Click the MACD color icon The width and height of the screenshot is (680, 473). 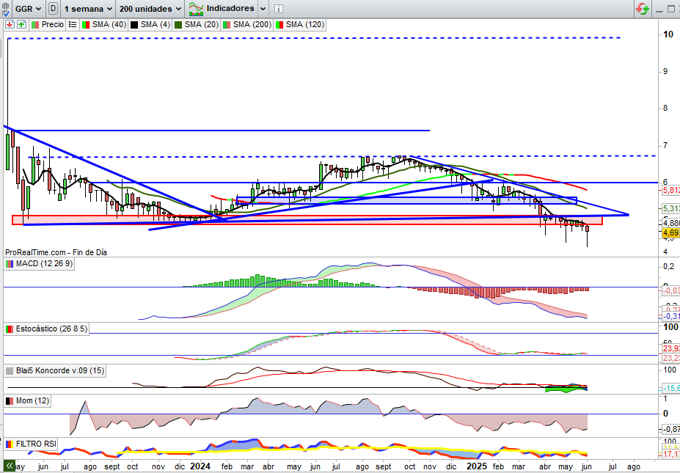pos(10,264)
